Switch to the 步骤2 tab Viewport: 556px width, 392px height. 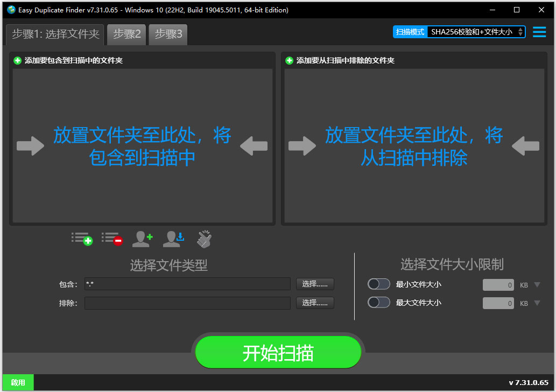[x=126, y=34]
